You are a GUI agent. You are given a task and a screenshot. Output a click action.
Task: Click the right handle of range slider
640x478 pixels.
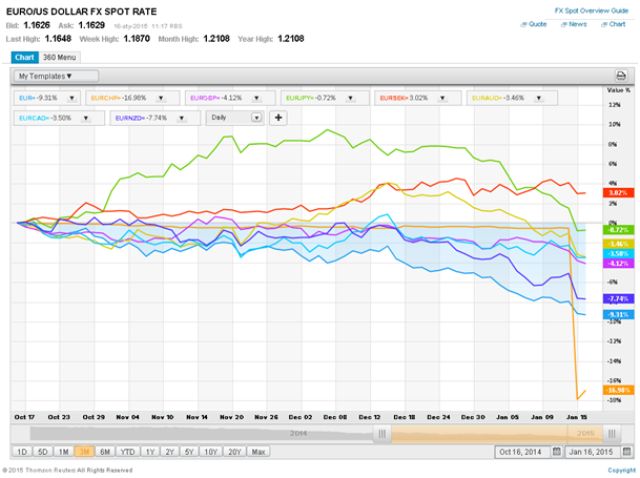click(611, 434)
